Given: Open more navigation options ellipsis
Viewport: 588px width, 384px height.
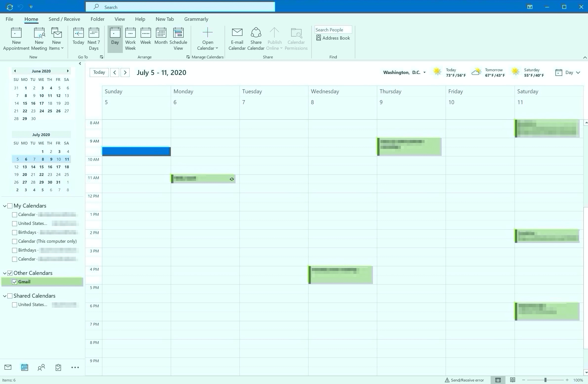Looking at the screenshot, I should 75,367.
